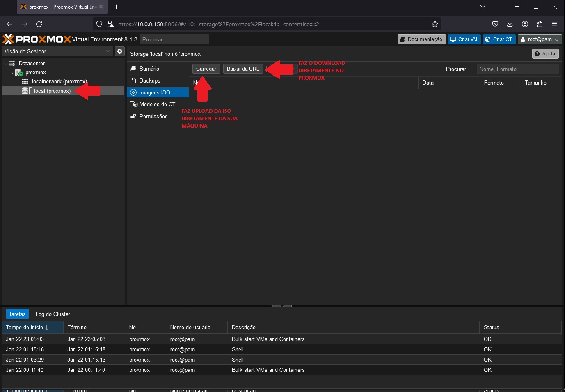Click the Criar VM button
Image resolution: width=565 pixels, height=392 pixels.
[464, 39]
